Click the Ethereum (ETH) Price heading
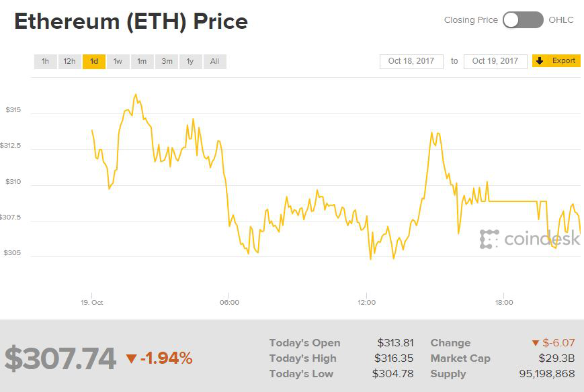Viewport: 584px width, 392px height. [x=131, y=21]
